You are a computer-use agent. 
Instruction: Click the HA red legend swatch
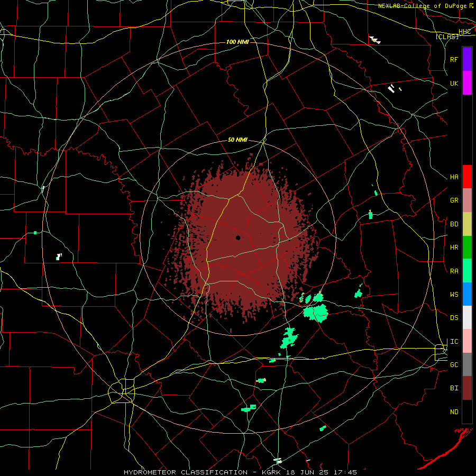(467, 177)
